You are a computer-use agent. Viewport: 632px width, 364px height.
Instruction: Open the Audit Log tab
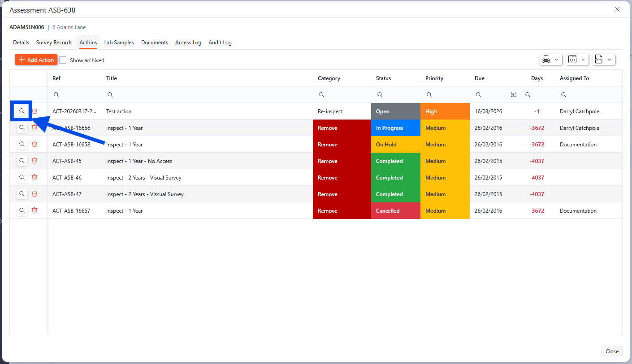point(220,43)
